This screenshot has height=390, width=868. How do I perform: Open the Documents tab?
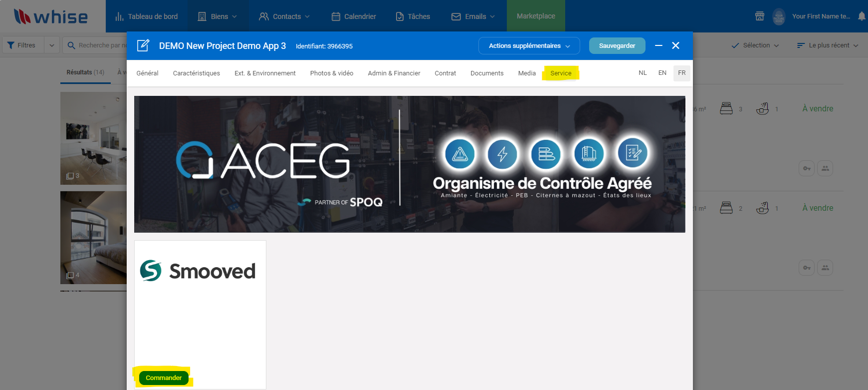[487, 73]
